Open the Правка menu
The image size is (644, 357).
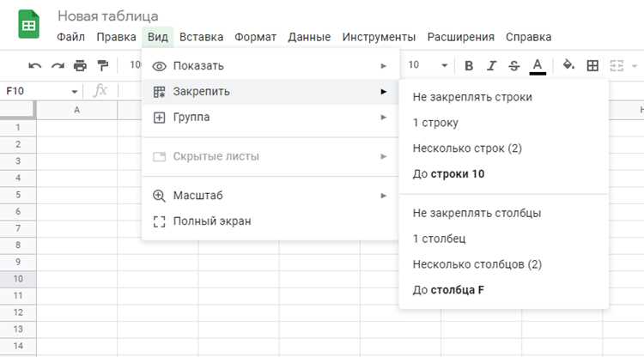(x=116, y=37)
